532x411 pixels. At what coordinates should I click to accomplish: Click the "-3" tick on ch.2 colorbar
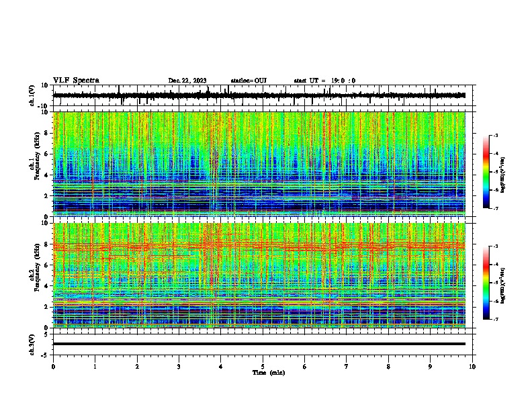(x=496, y=246)
